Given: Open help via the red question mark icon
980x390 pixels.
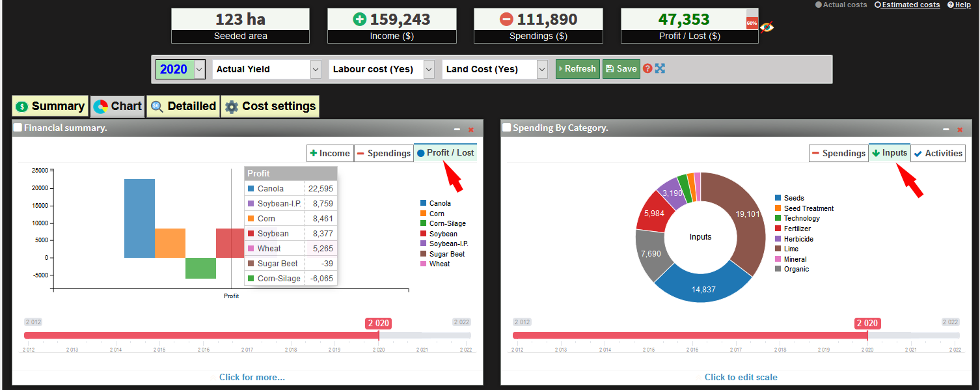Looking at the screenshot, I should 649,68.
